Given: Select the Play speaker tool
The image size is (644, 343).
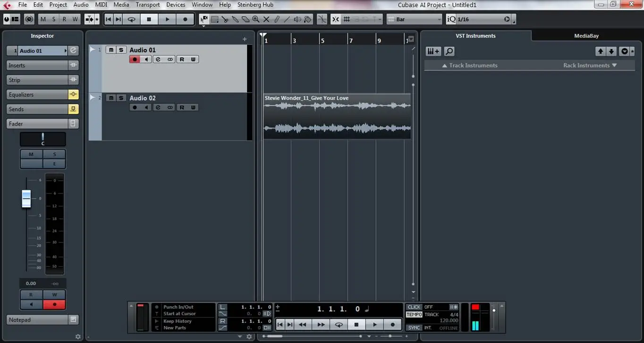Looking at the screenshot, I should click(297, 19).
